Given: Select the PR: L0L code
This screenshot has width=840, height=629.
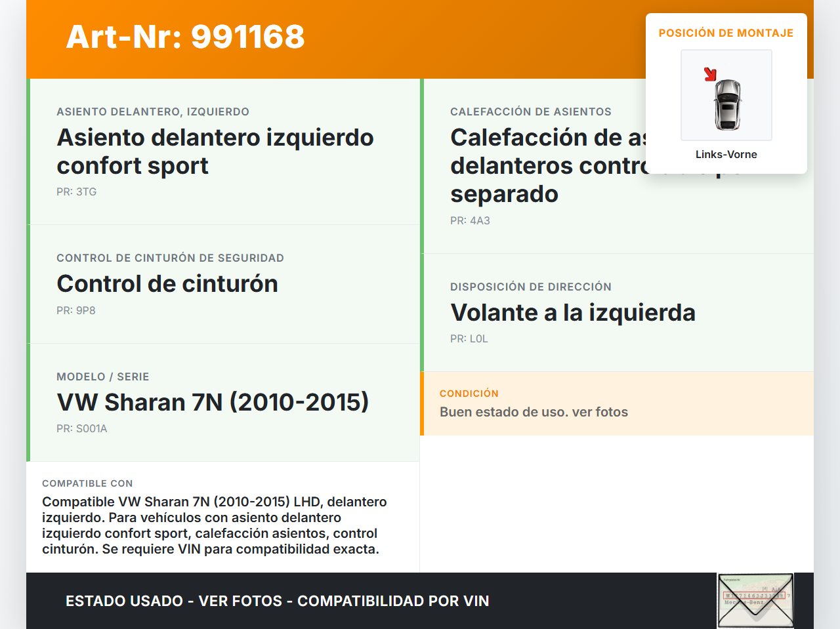Looking at the screenshot, I should point(469,338).
